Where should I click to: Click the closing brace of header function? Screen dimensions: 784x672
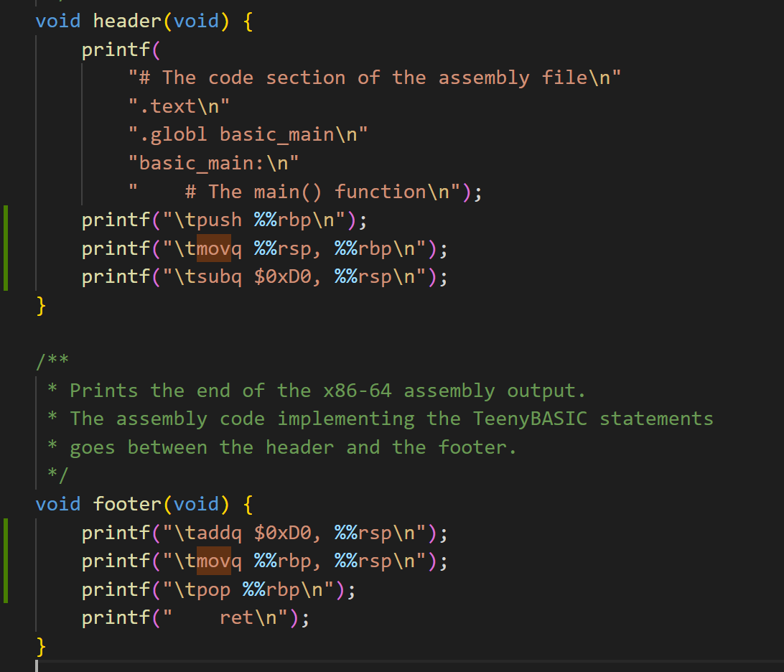coord(41,307)
